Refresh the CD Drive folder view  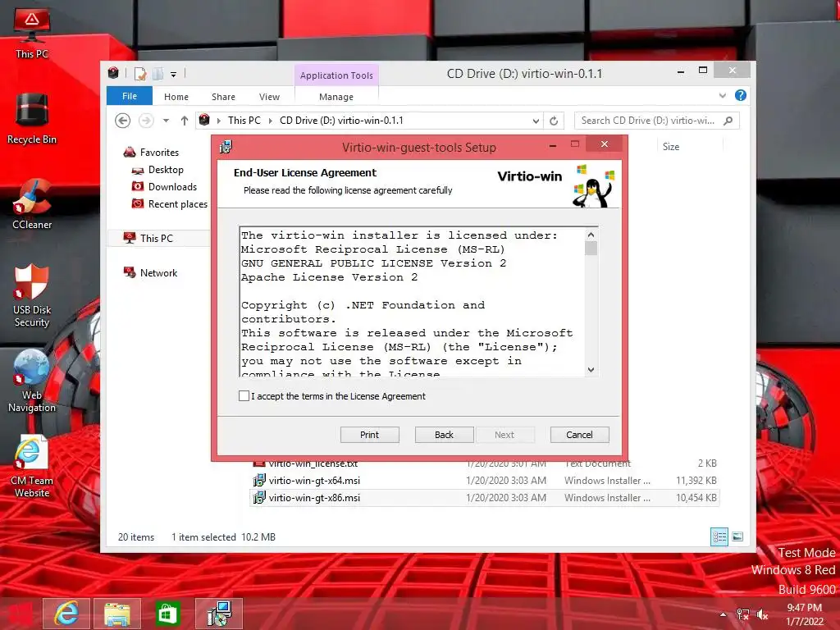click(x=554, y=121)
